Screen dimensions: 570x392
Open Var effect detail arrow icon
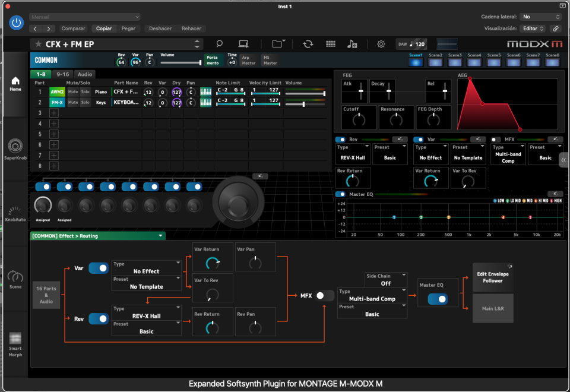click(478, 139)
